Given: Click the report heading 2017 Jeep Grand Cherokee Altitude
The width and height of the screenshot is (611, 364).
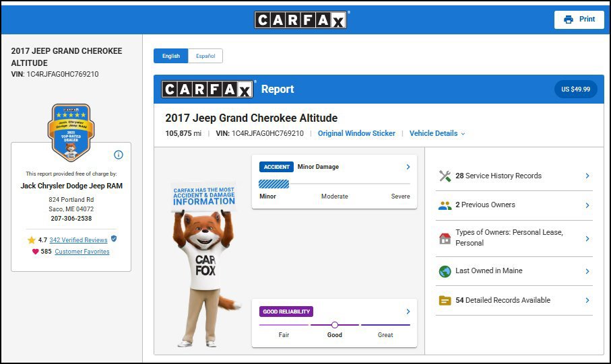Looking at the screenshot, I should click(251, 118).
